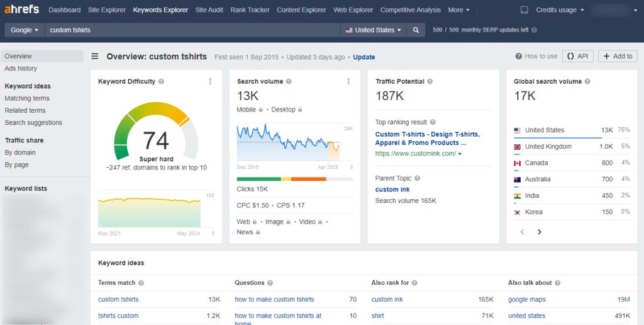Viewport: 644px width, 325px height.
Task: Open Keyword Difficulty three-dot menu
Action: point(210,81)
